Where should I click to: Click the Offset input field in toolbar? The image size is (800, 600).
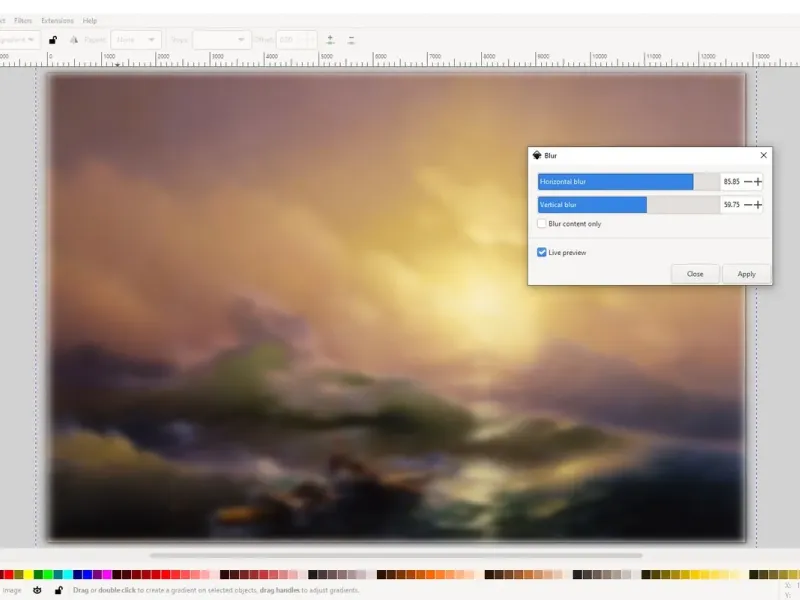pyautogui.click(x=296, y=40)
